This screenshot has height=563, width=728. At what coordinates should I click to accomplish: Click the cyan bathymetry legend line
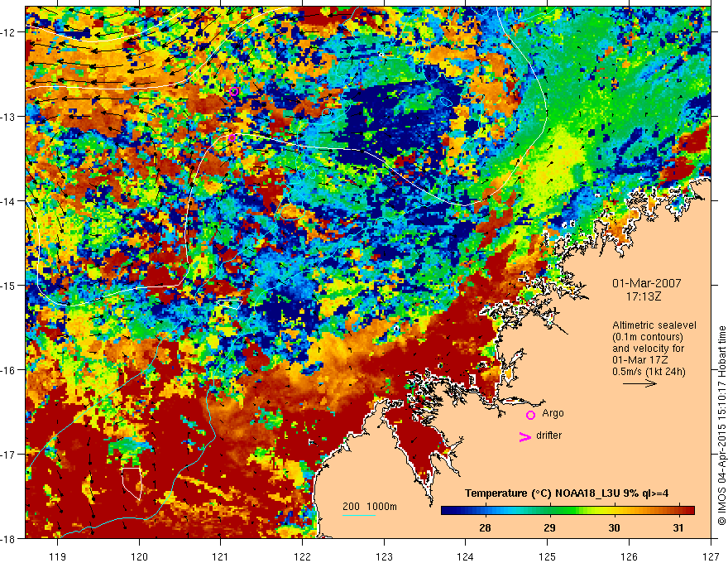359,515
